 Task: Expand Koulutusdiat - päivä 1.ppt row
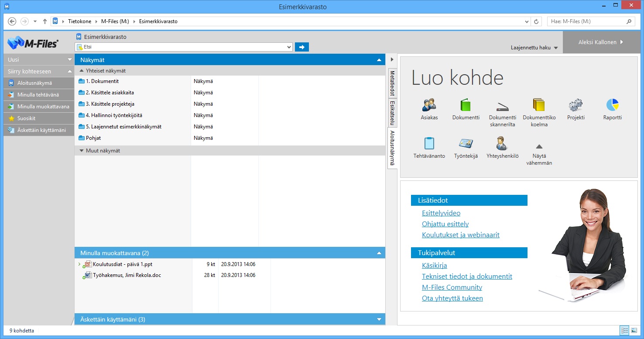point(79,264)
